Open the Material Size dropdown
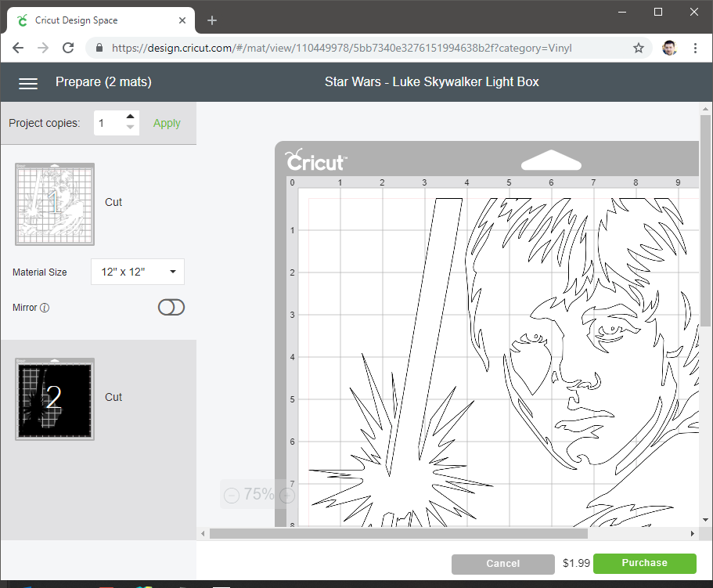713x588 pixels. [138, 272]
